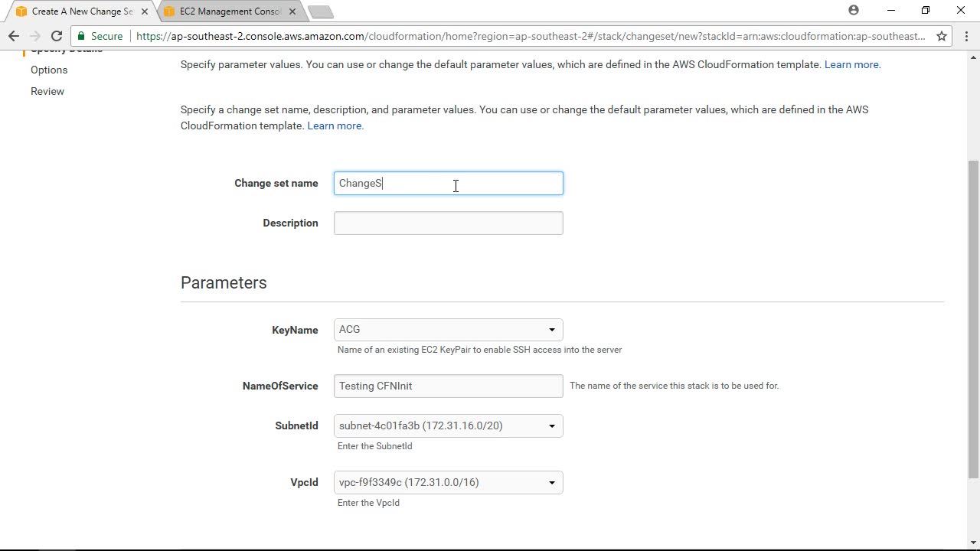Click the browser back arrow

pyautogui.click(x=14, y=36)
